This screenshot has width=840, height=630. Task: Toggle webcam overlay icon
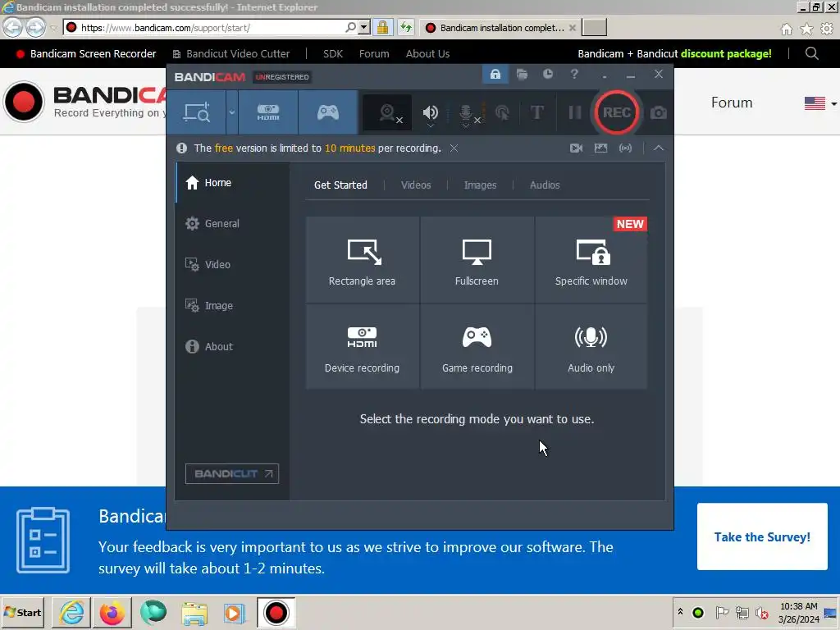[388, 113]
